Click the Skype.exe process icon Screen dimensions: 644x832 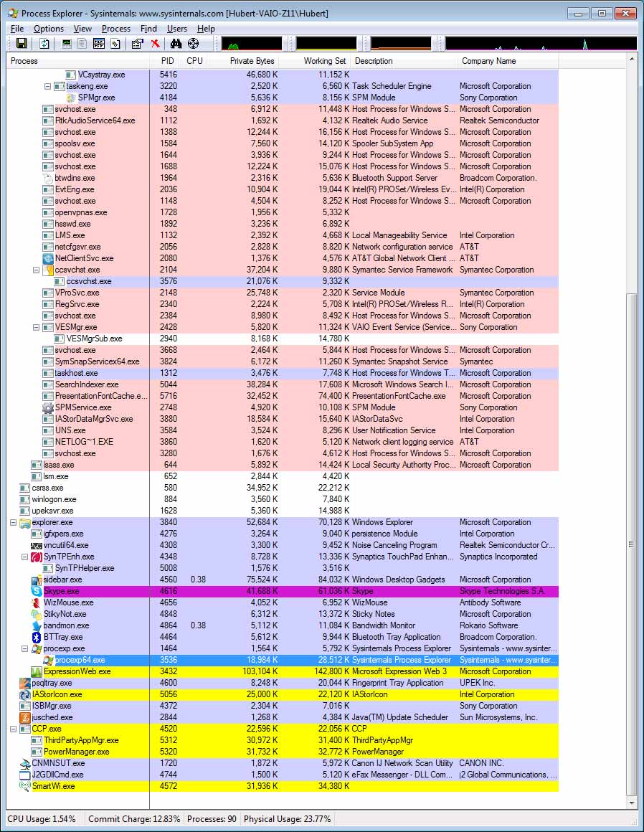[37, 591]
